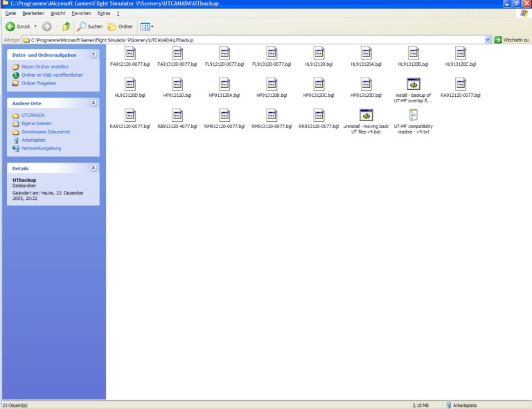Toggle the Ordner folder tree pane
This screenshot has width=532, height=409.
coord(120,26)
